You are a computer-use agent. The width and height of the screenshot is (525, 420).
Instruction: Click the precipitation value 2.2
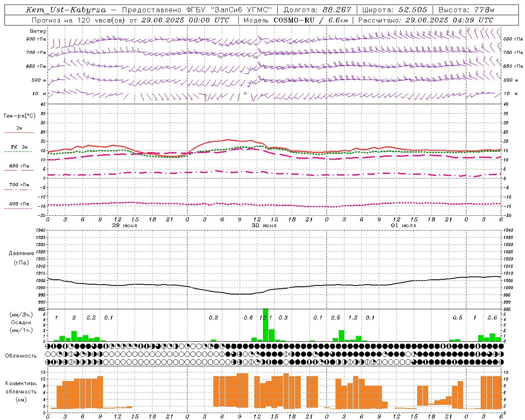(x=91, y=317)
